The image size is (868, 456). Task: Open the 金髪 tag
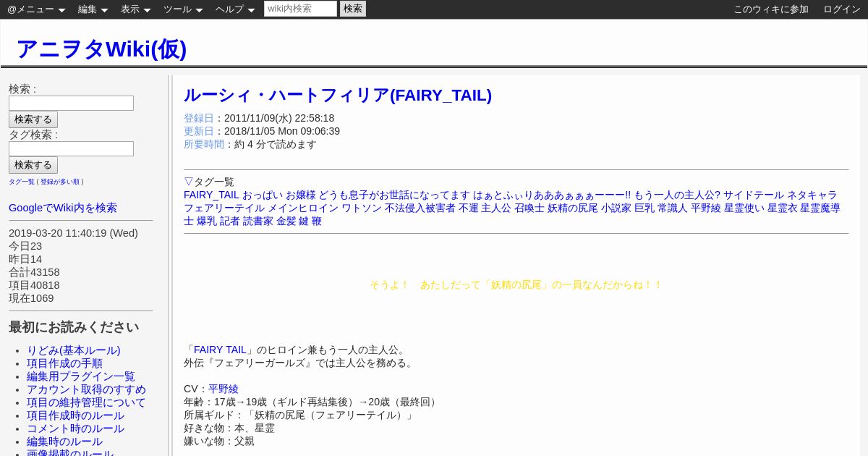[286, 221]
